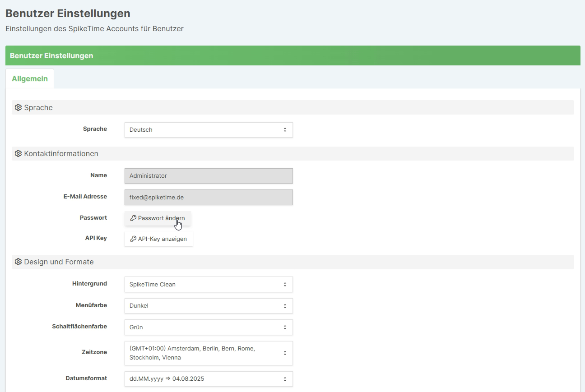Image resolution: width=585 pixels, height=392 pixels.
Task: Click the green Benutzer Einstellungen panel header
Action: tap(292, 56)
